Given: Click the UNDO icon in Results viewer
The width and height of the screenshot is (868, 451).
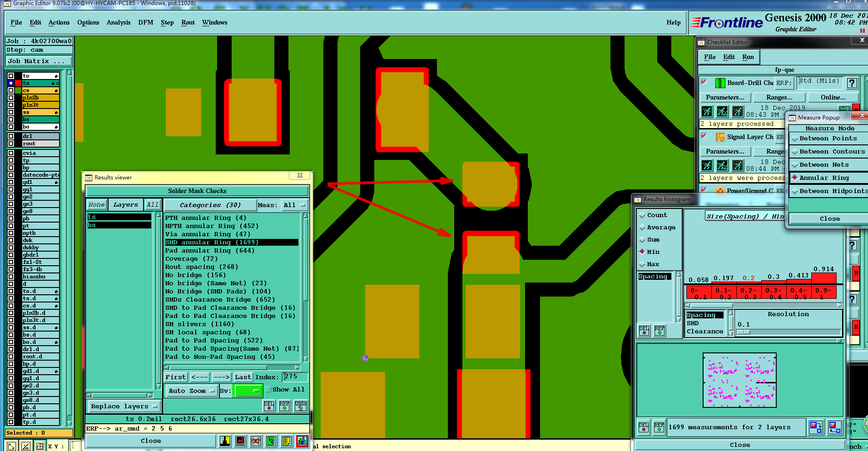Looking at the screenshot, I should pyautogui.click(x=301, y=406).
